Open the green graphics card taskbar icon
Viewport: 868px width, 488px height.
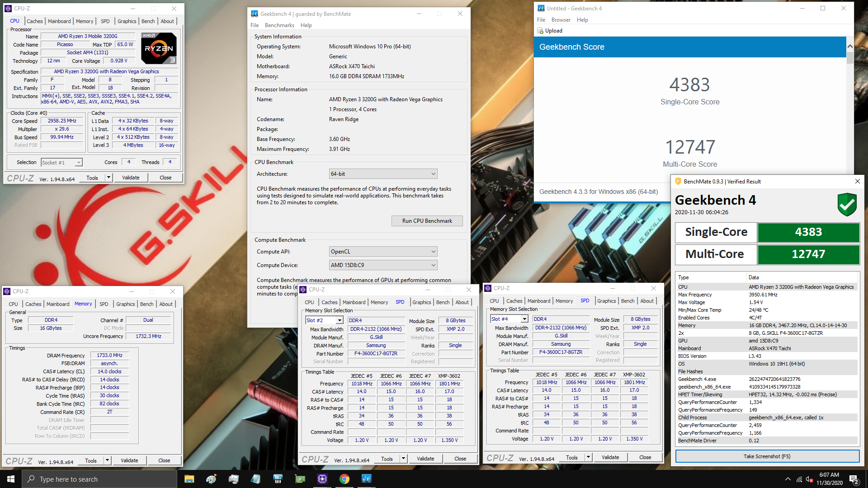[x=300, y=479]
